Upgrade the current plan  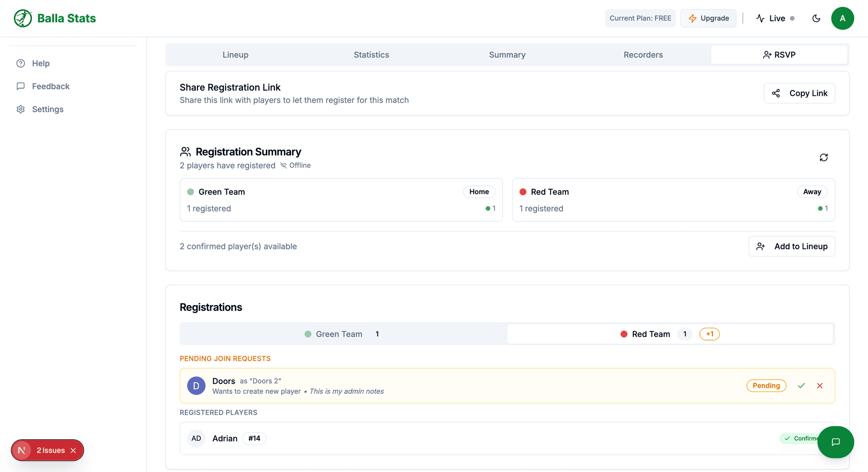tap(708, 19)
